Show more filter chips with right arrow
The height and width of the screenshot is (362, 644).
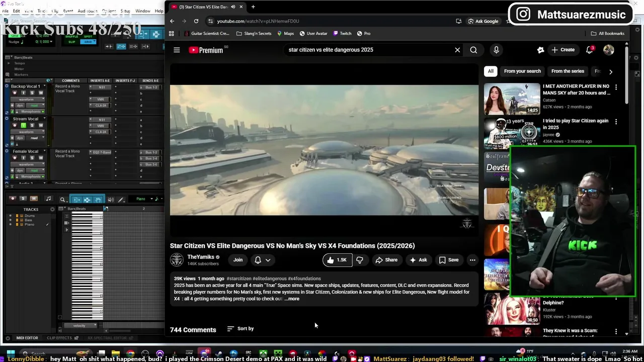coord(611,71)
